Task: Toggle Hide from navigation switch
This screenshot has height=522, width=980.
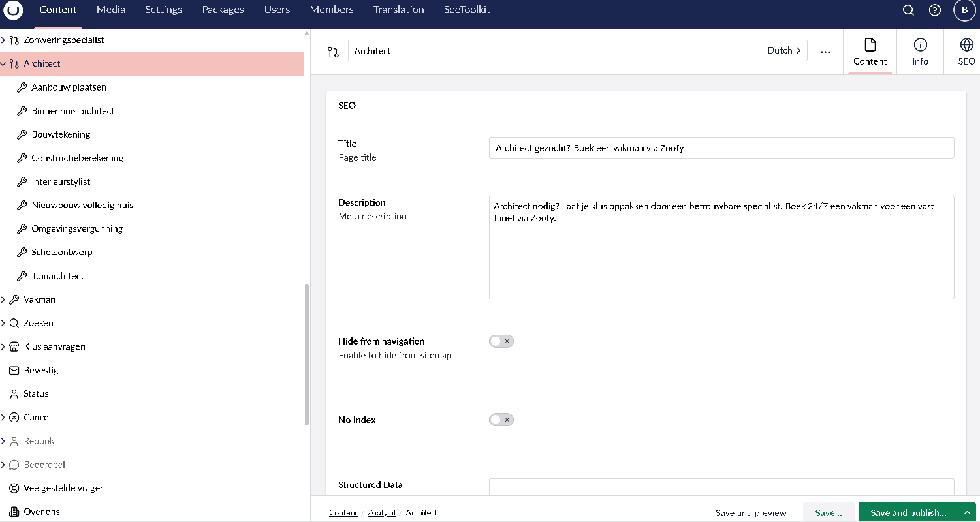Action: click(x=501, y=341)
